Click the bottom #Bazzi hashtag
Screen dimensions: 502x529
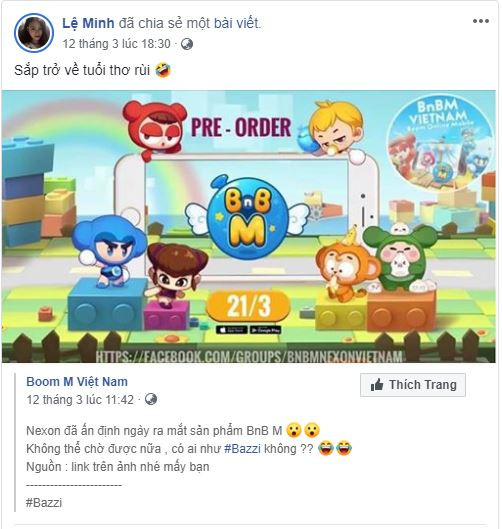click(x=44, y=503)
